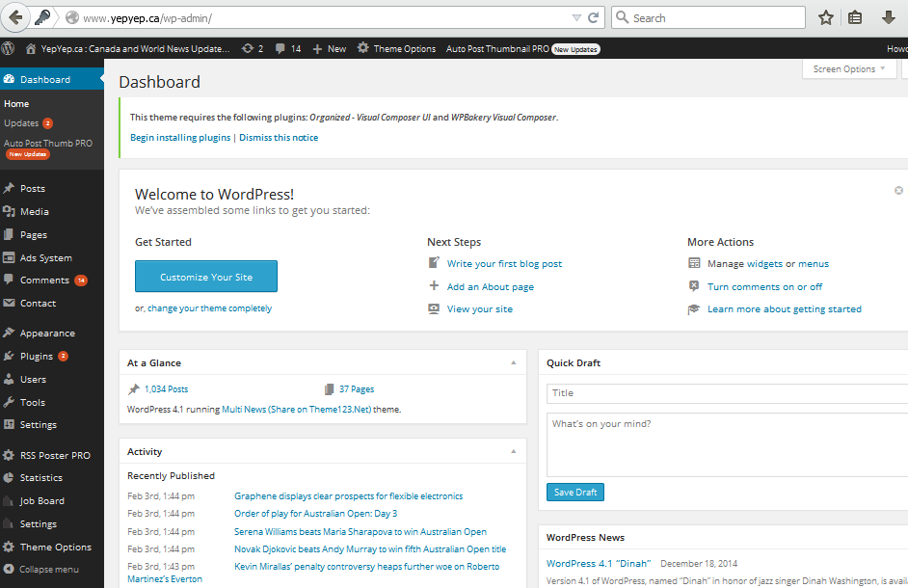Click the Users icon in sidebar

coord(9,379)
